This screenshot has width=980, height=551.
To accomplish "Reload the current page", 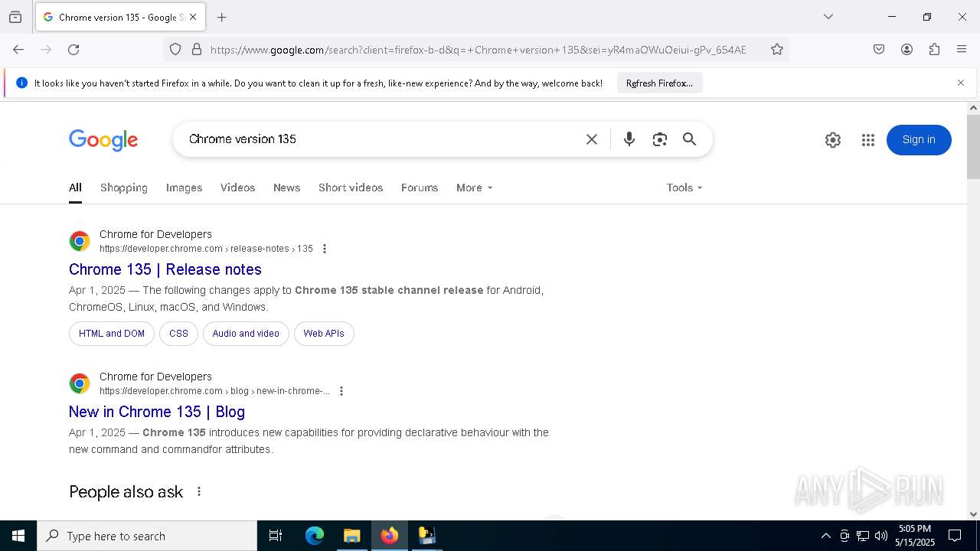I will point(73,49).
